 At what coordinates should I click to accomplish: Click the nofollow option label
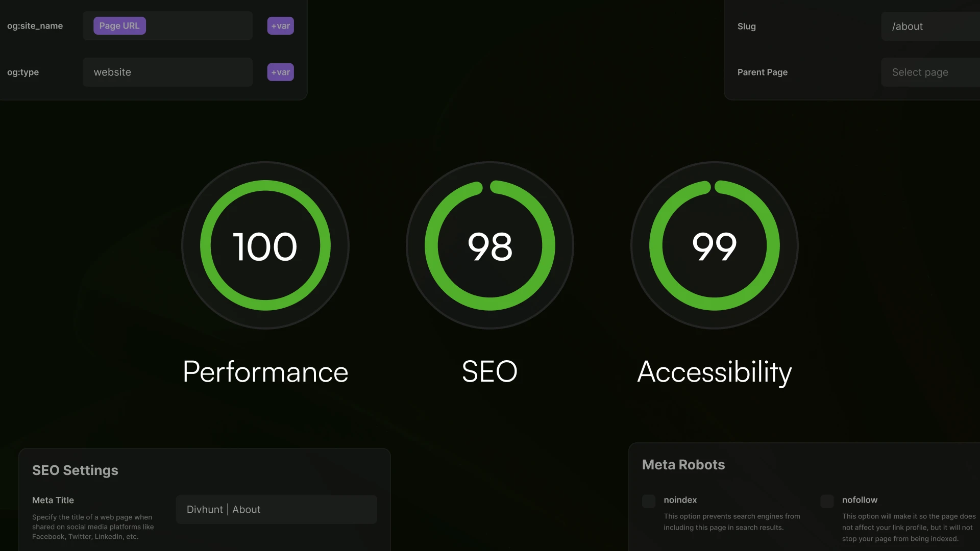pyautogui.click(x=860, y=500)
